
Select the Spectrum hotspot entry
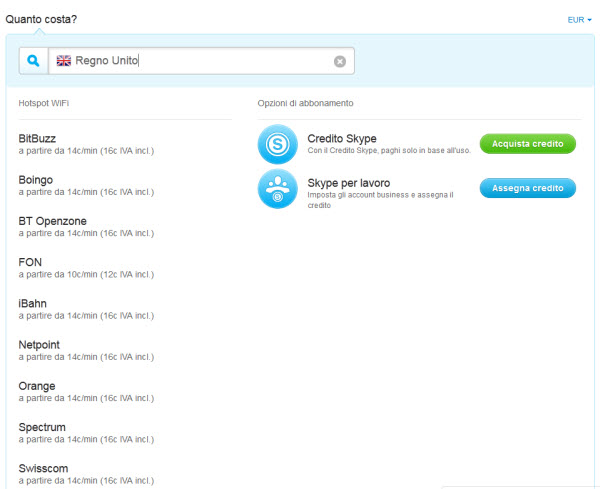(42, 427)
